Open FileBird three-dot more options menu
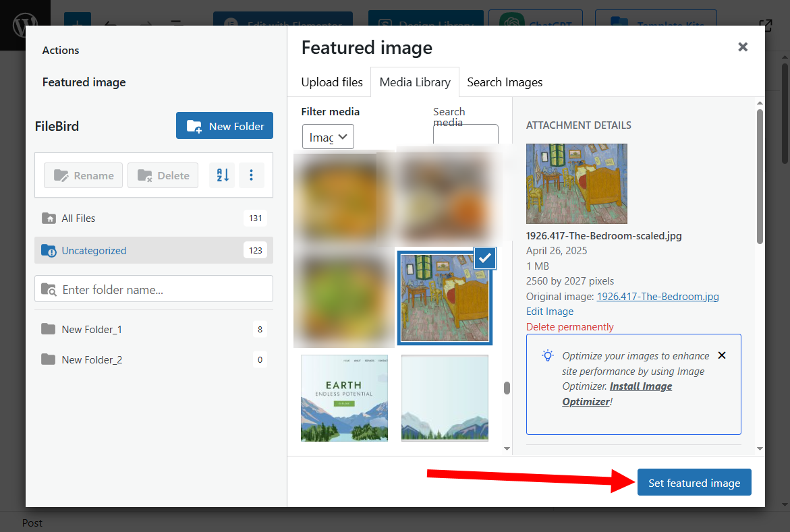The height and width of the screenshot is (532, 790). click(x=251, y=175)
